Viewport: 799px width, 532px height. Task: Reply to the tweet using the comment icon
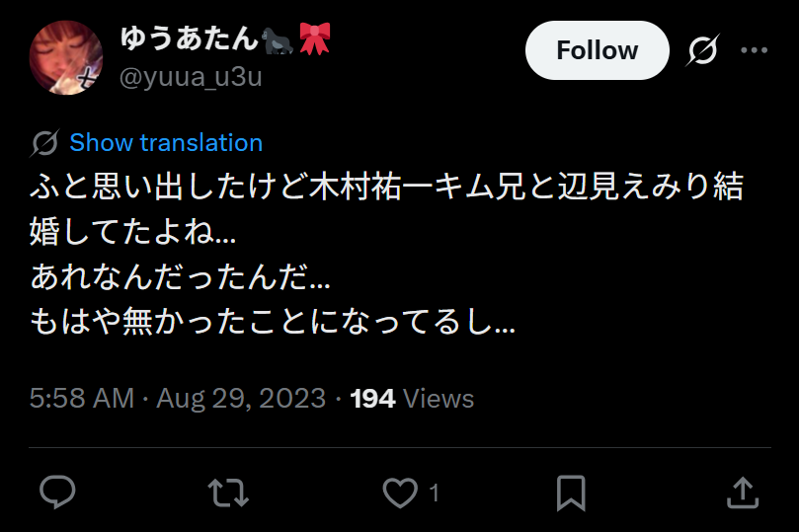(58, 492)
